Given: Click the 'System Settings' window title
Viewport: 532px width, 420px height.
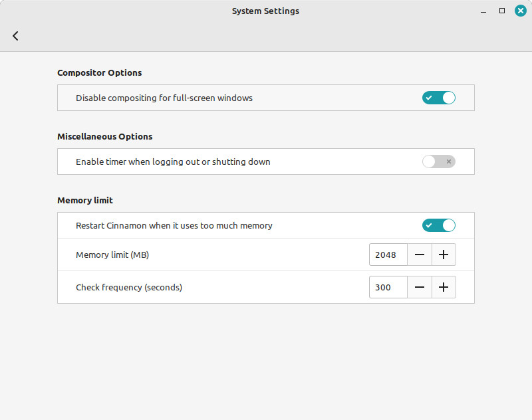Looking at the screenshot, I should [x=265, y=11].
